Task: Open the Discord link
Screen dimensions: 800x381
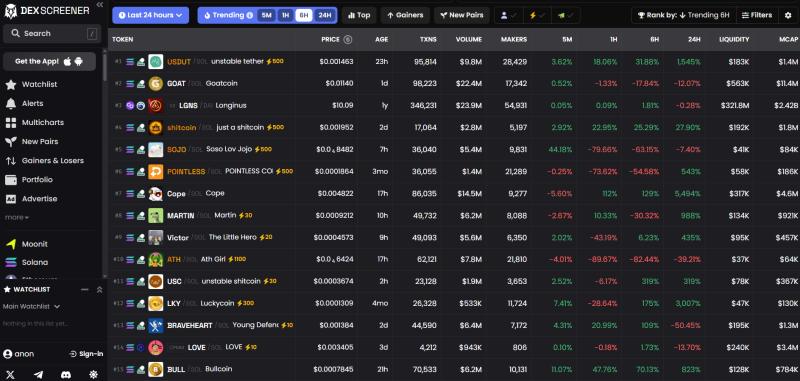Action: (66, 374)
